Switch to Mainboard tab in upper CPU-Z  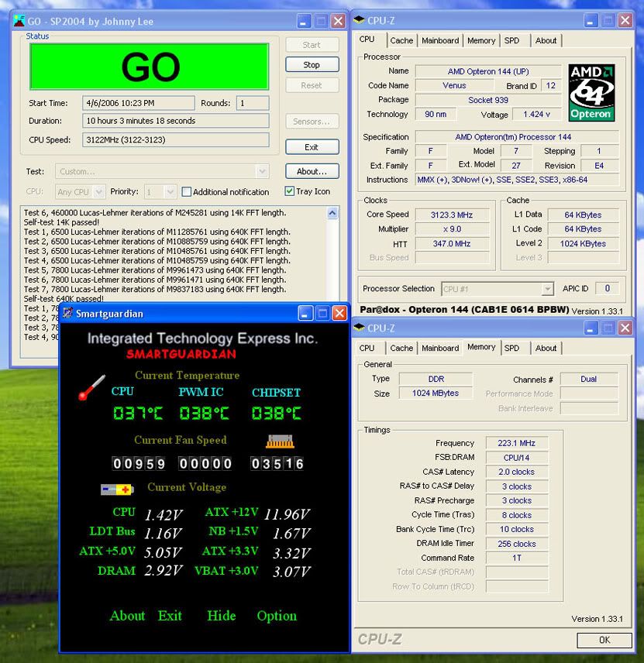point(440,40)
